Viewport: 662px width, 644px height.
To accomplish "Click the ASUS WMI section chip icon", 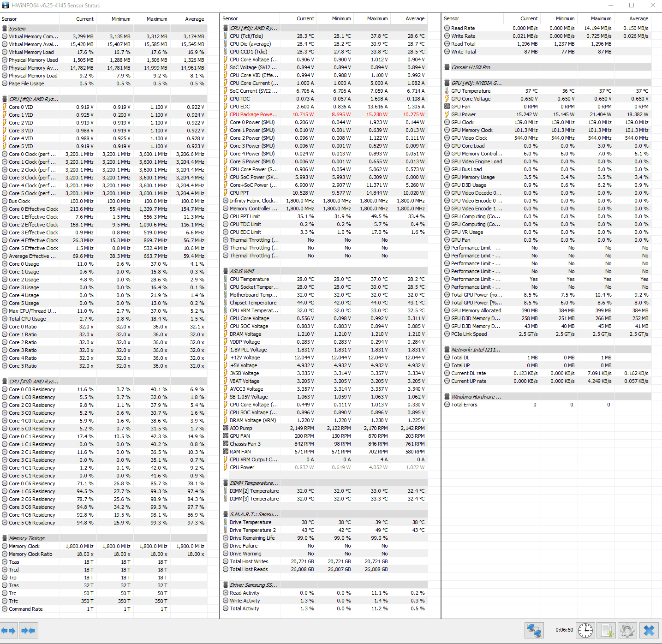I will [226, 271].
